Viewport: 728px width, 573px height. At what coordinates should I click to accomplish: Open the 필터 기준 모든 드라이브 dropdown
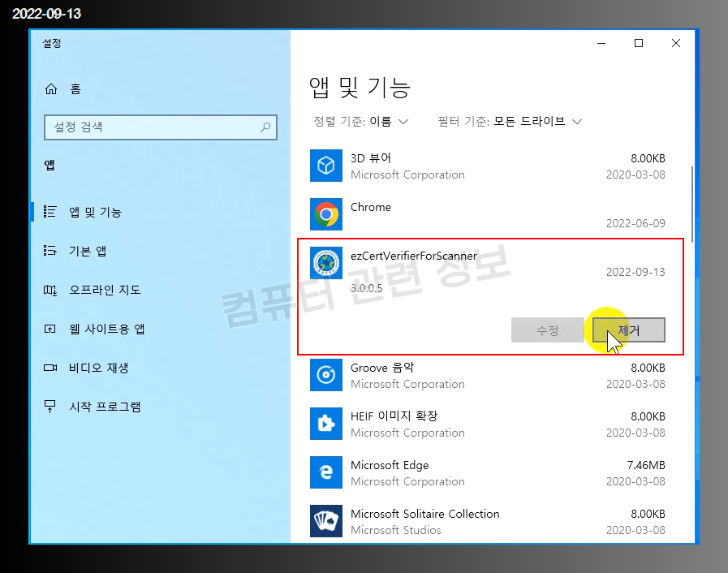[510, 122]
